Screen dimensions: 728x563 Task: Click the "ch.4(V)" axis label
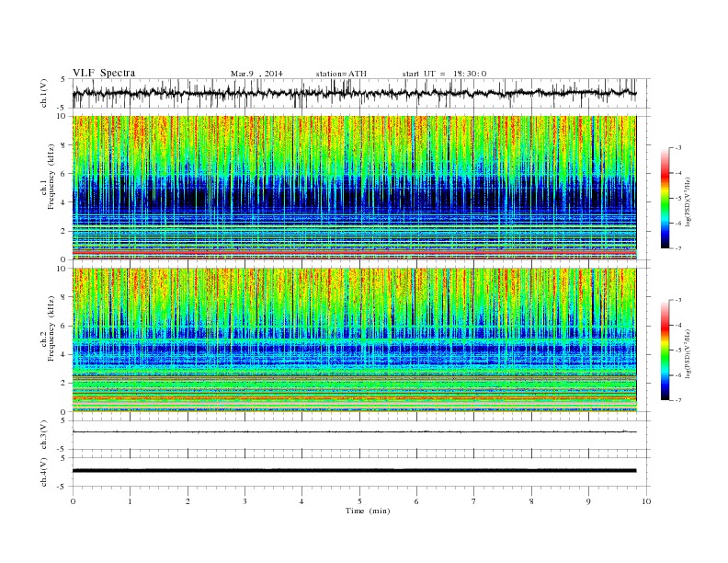click(44, 472)
